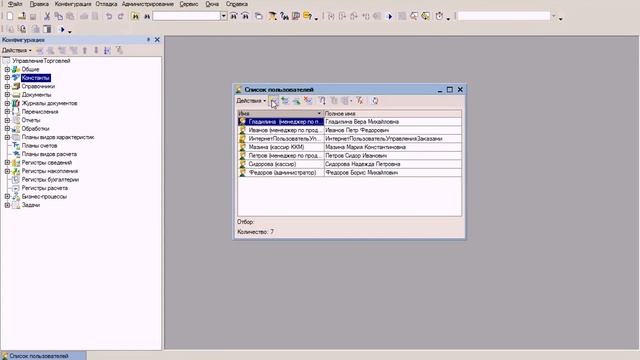The image size is (640, 360).
Task: Select the root УправлениеТорговлей node
Action: 41,61
